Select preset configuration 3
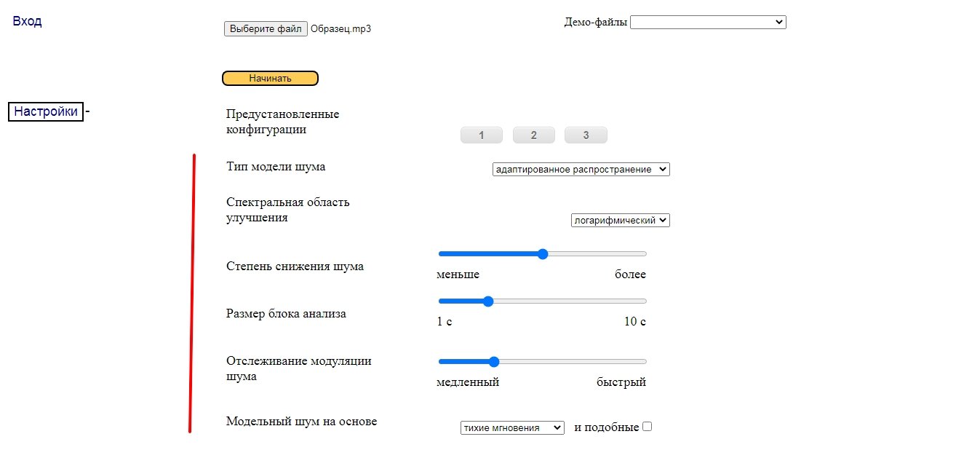Screen dimensions: 980x450 (x=586, y=135)
